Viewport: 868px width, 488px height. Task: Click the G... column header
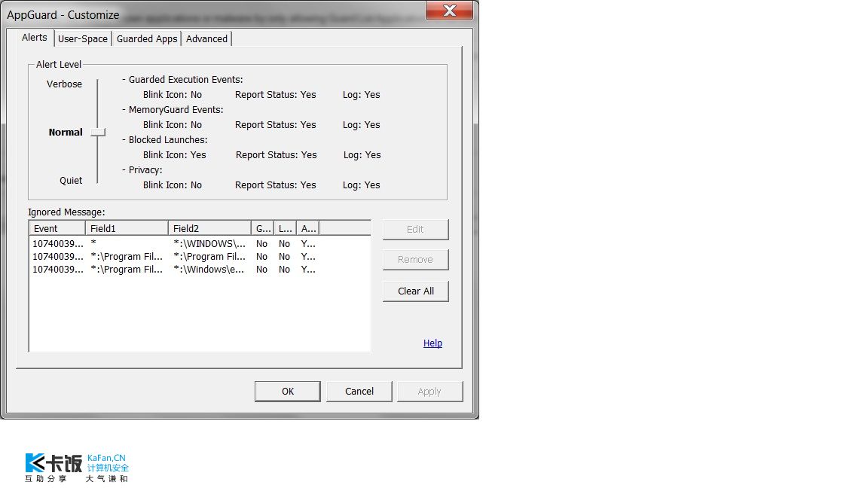click(x=263, y=228)
